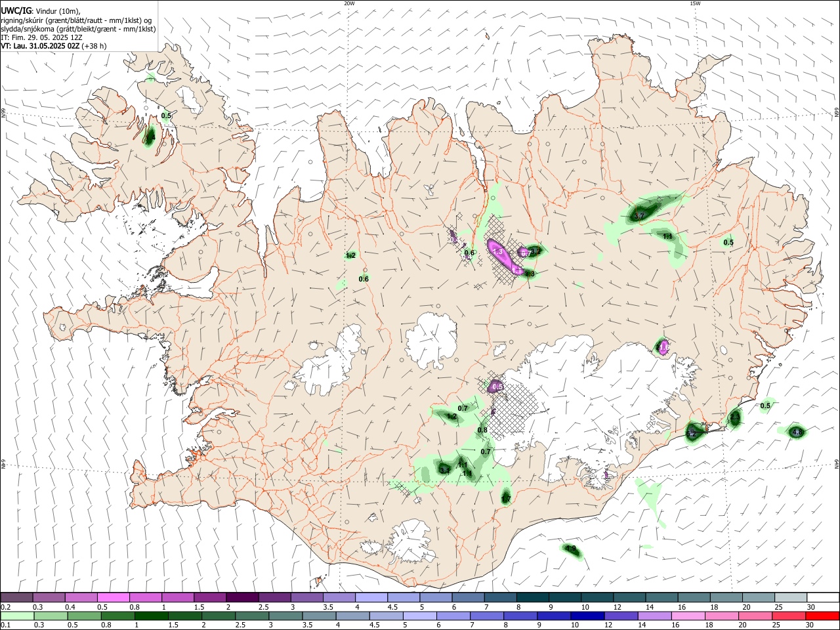
Task: Click the pale lavender swatch between 4 and 4.5 on the upper scale
Action: click(x=371, y=597)
